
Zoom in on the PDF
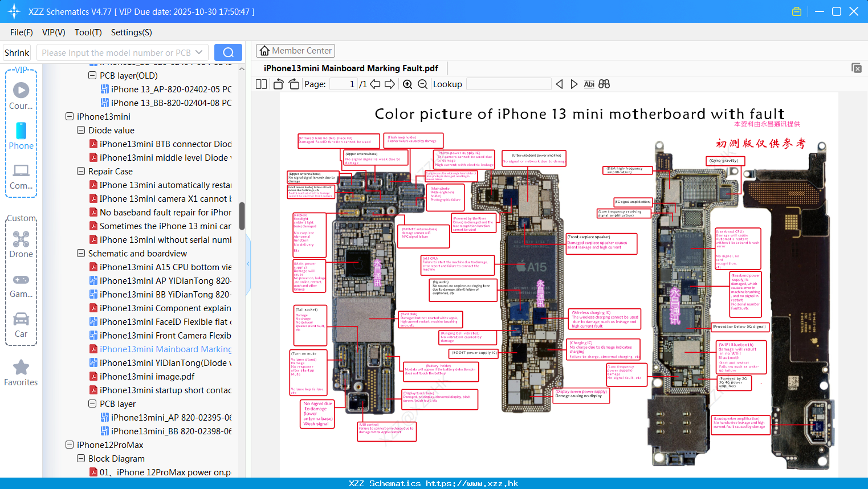pos(407,84)
